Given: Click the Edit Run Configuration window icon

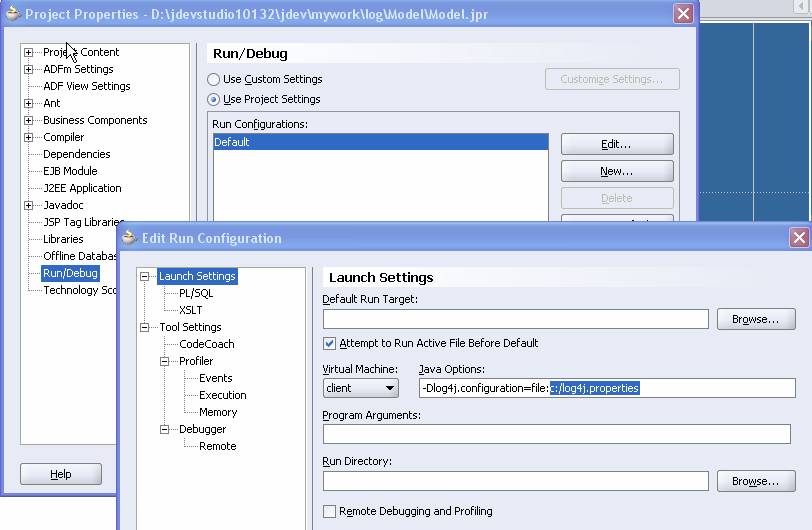Looking at the screenshot, I should [x=128, y=238].
